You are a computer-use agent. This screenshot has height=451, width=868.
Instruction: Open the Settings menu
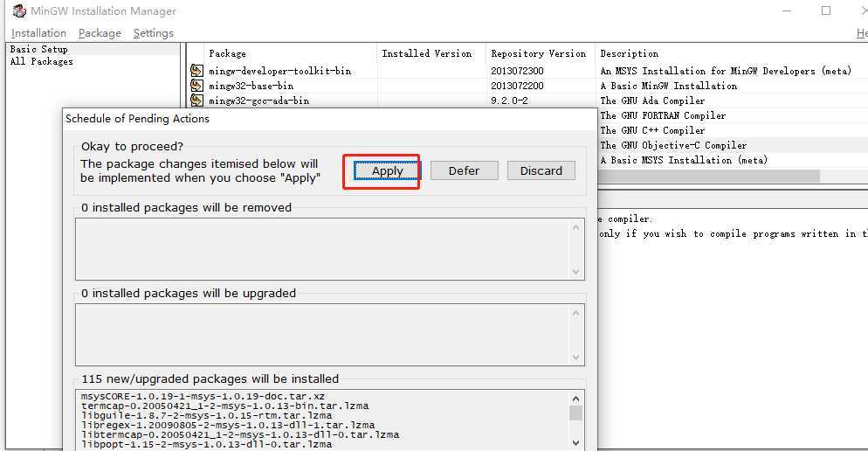(x=154, y=33)
